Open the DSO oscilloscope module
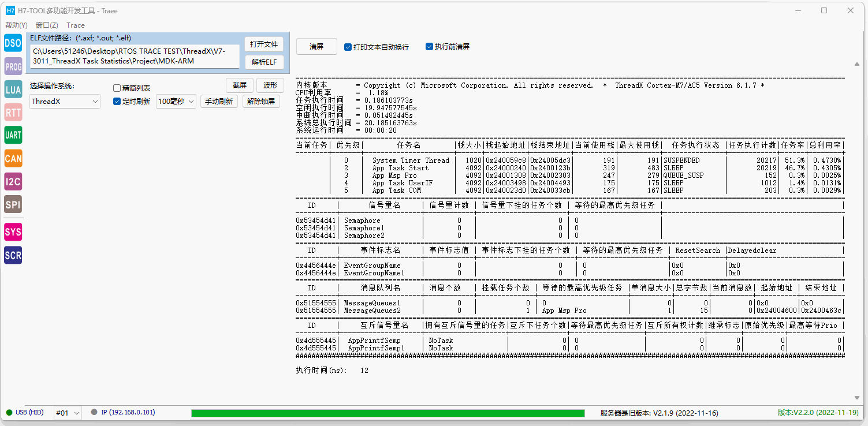868x426 pixels. 13,43
